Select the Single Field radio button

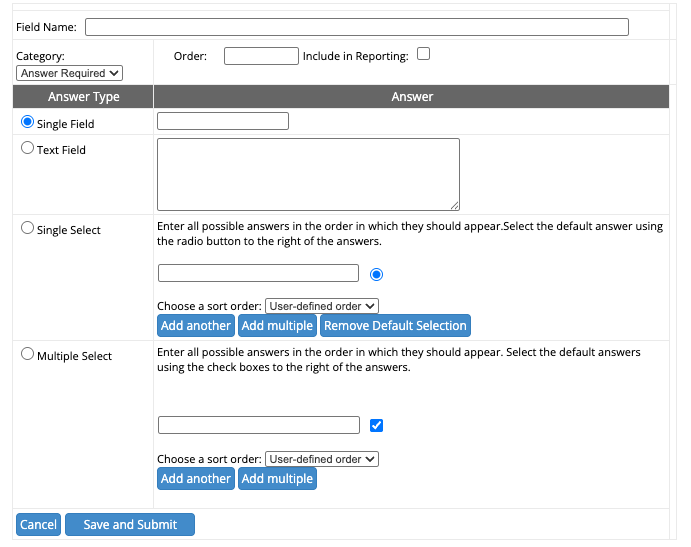point(27,122)
